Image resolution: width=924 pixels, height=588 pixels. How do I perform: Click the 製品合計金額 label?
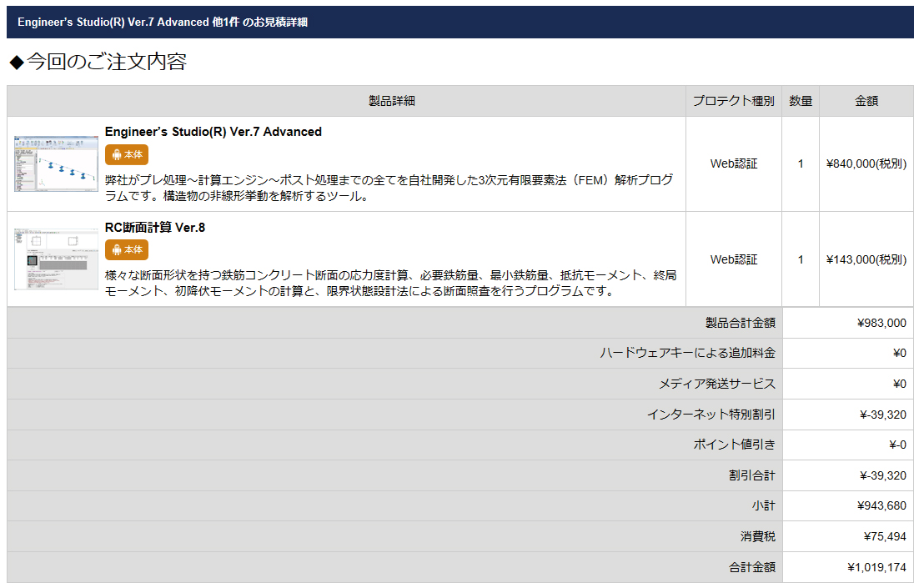click(741, 323)
